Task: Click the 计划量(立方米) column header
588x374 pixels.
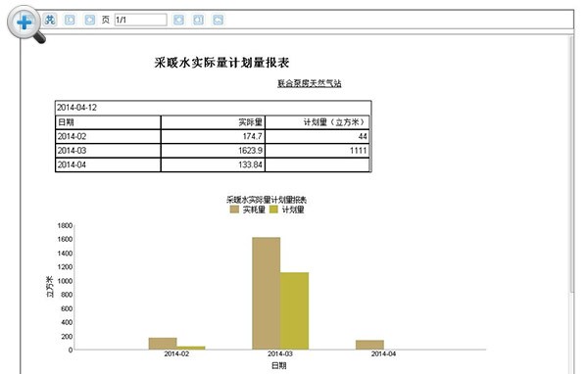Action: (x=318, y=122)
